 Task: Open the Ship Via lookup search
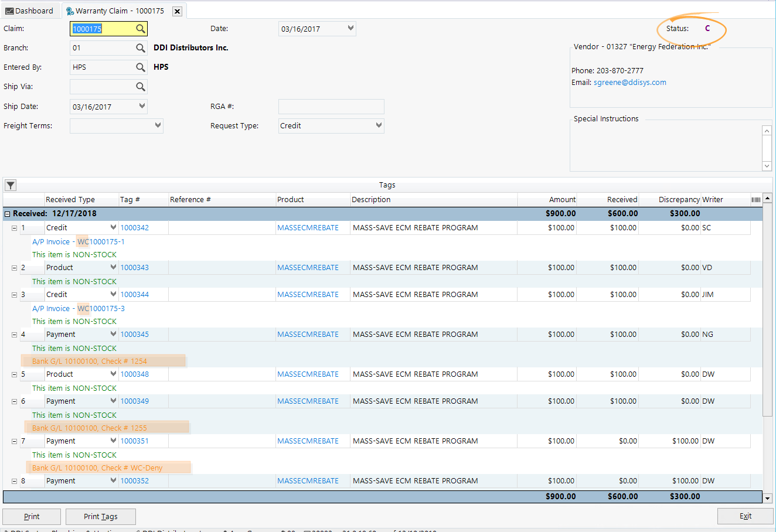(140, 86)
